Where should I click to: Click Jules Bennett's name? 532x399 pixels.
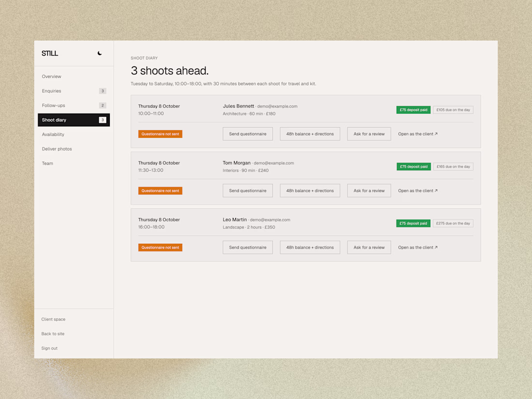[x=238, y=106]
